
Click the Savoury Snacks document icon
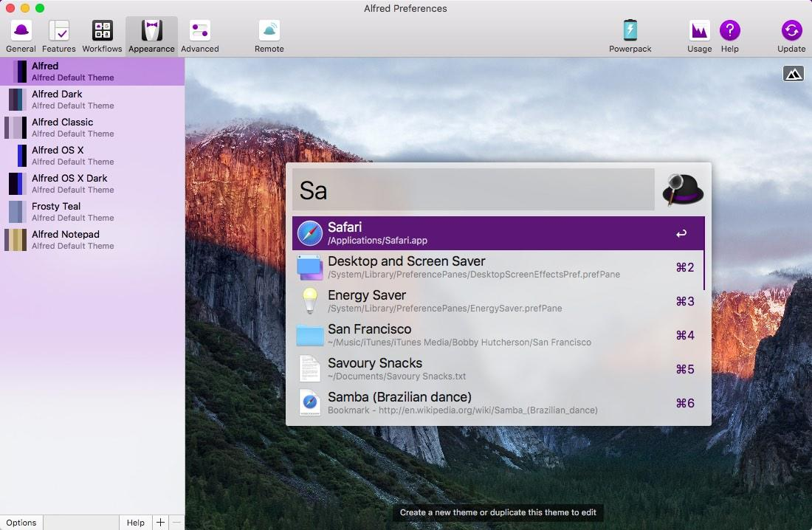click(x=310, y=369)
